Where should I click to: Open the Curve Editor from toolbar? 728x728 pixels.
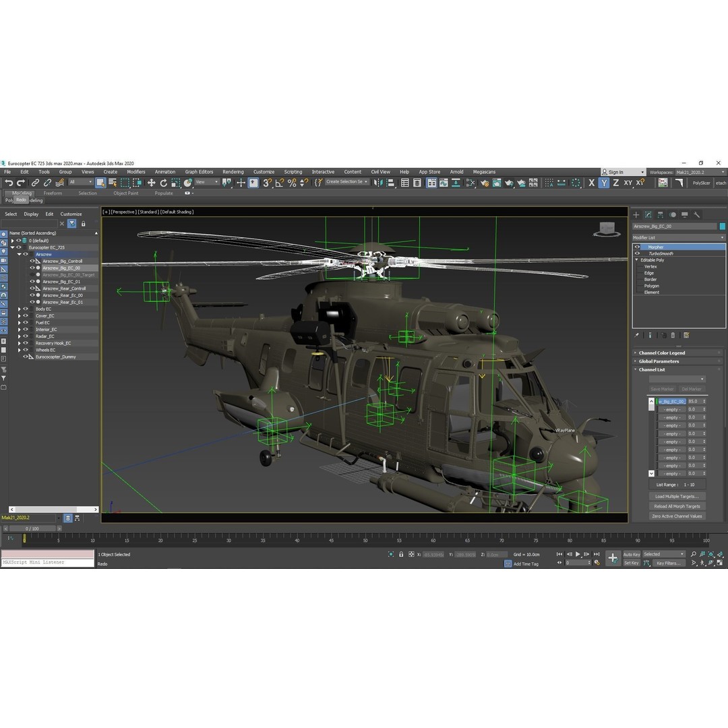[x=444, y=183]
